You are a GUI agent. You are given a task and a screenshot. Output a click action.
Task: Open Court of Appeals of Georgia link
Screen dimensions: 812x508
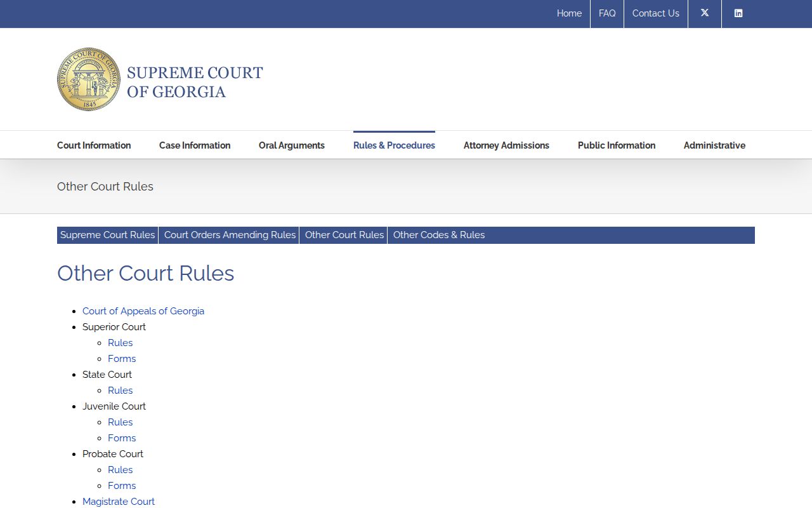[143, 311]
